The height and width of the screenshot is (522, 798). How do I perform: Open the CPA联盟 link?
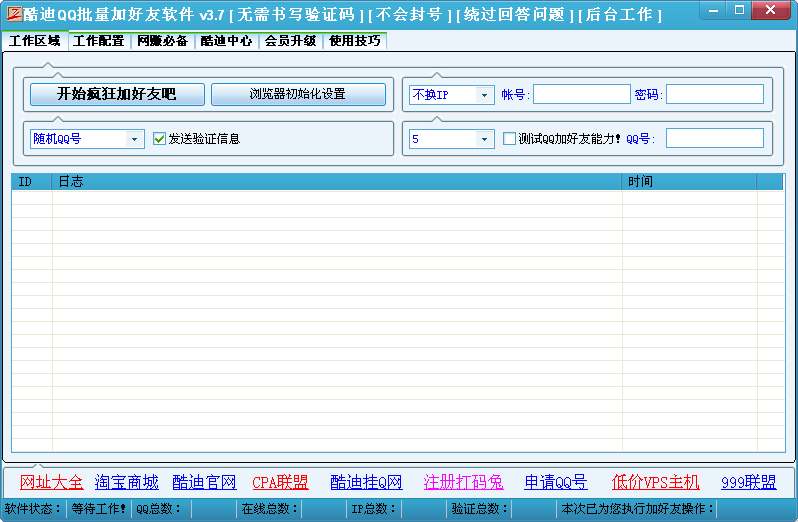[280, 482]
